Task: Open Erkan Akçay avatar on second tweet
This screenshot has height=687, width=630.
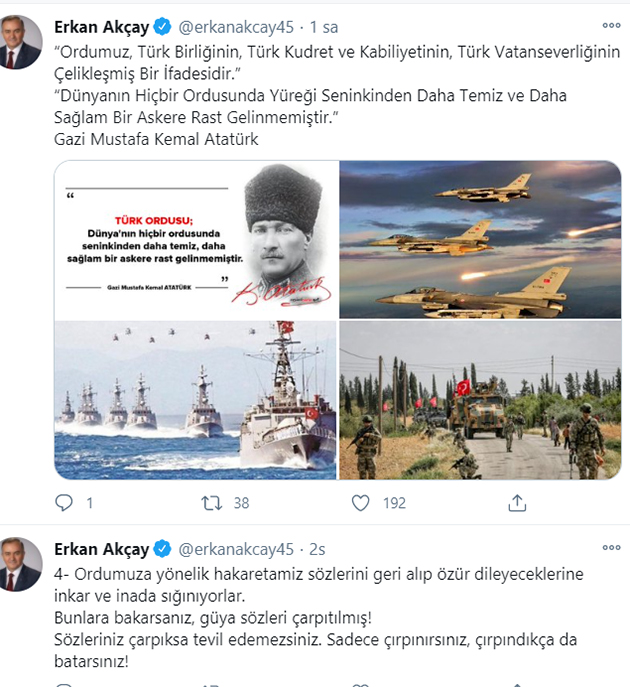Action: click(x=20, y=564)
